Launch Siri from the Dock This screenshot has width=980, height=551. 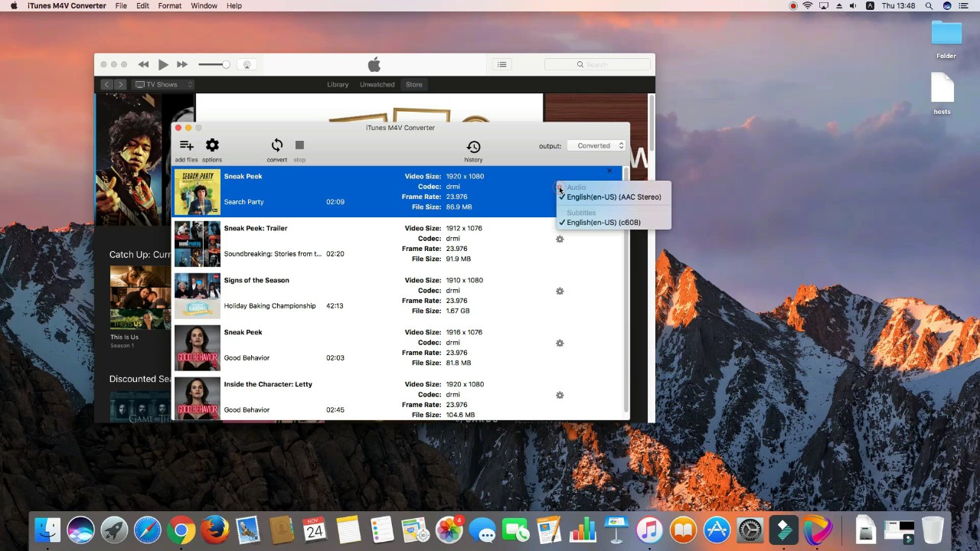(x=80, y=530)
